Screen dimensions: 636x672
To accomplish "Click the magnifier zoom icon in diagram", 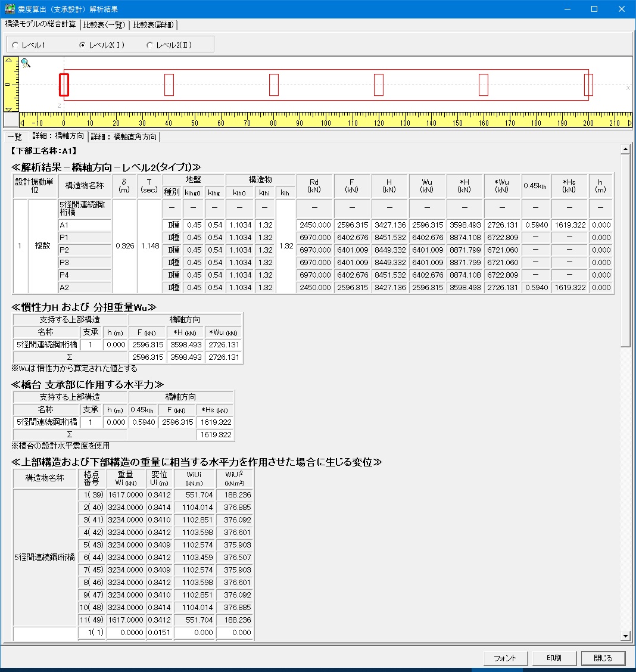I will pos(26,63).
